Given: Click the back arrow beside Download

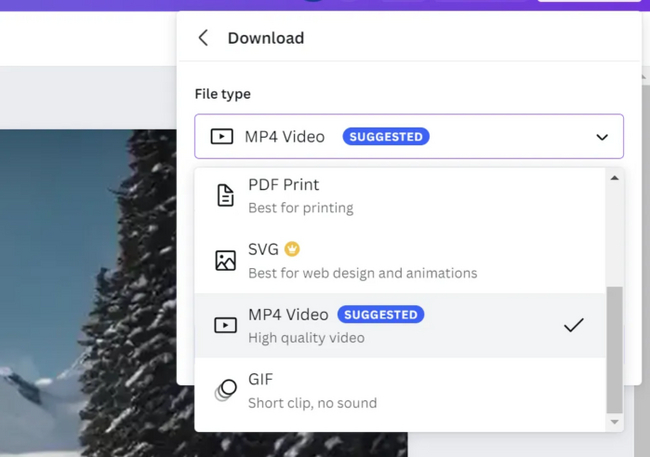Looking at the screenshot, I should (203, 38).
